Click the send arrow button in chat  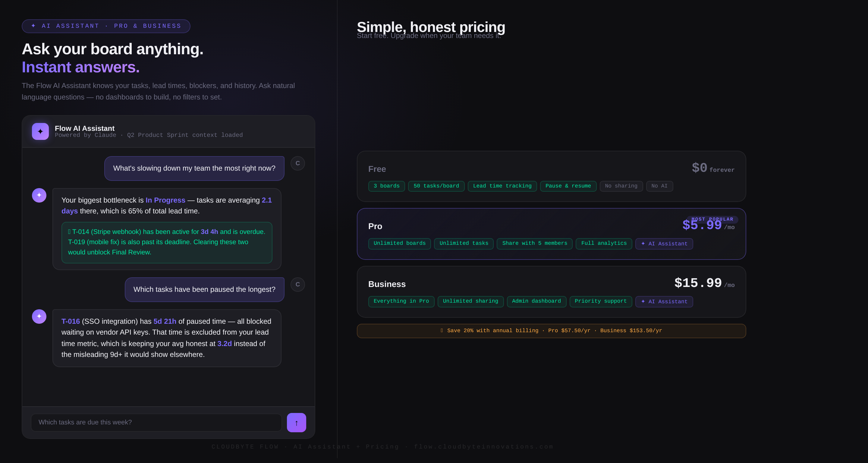pyautogui.click(x=296, y=423)
